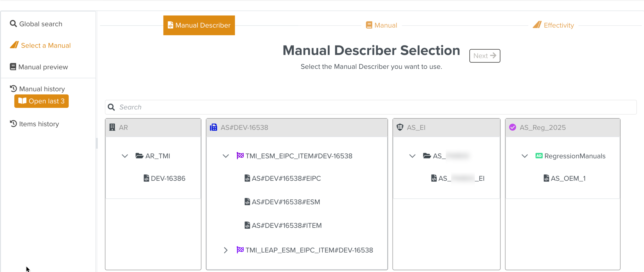
Task: Click the AS#DEV-16538 fax icon
Action: pos(214,127)
